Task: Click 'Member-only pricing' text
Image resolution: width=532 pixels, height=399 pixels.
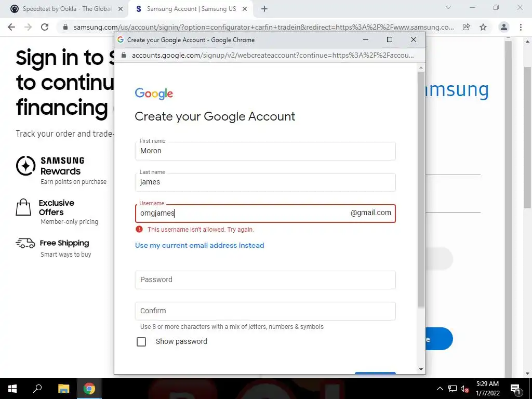Action: (69, 221)
